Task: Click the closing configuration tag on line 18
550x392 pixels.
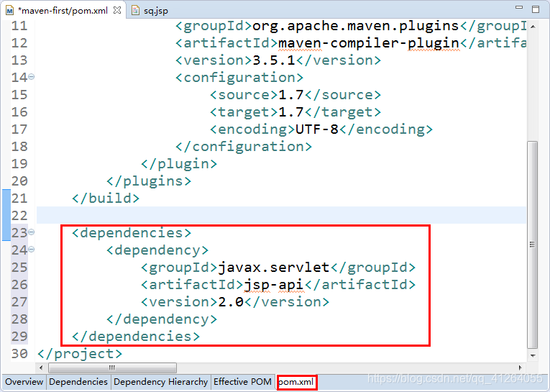Action: pyautogui.click(x=244, y=147)
